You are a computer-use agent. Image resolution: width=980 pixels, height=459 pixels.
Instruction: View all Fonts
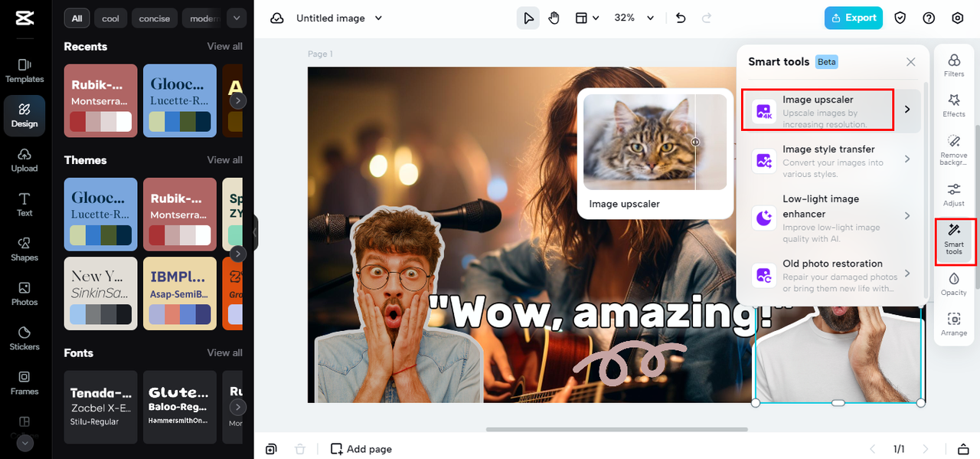[x=224, y=352]
